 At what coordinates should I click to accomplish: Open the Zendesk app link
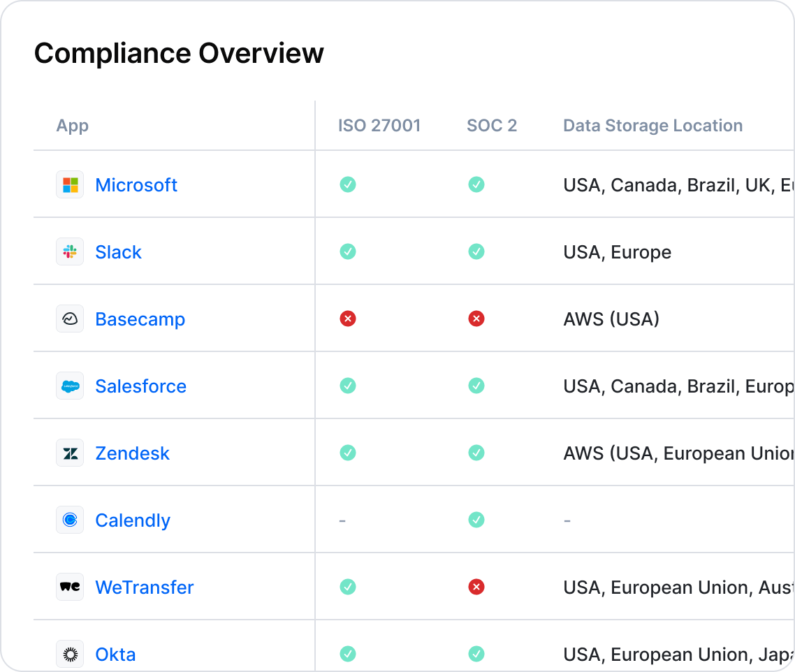click(132, 453)
